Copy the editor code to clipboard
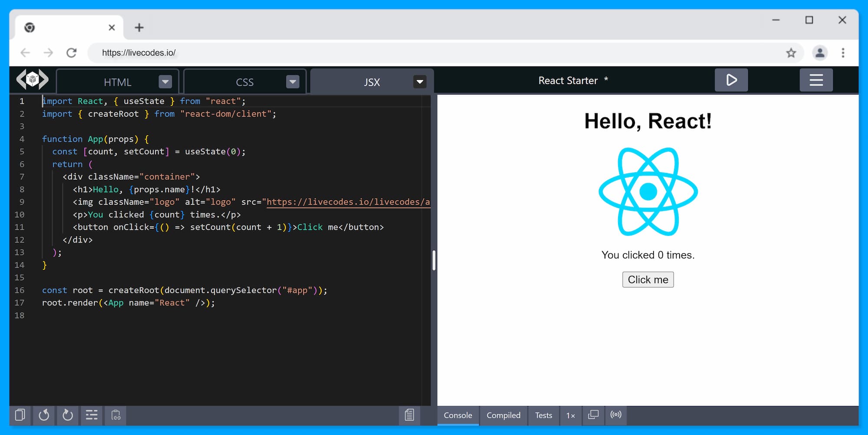This screenshot has height=435, width=868. point(20,415)
